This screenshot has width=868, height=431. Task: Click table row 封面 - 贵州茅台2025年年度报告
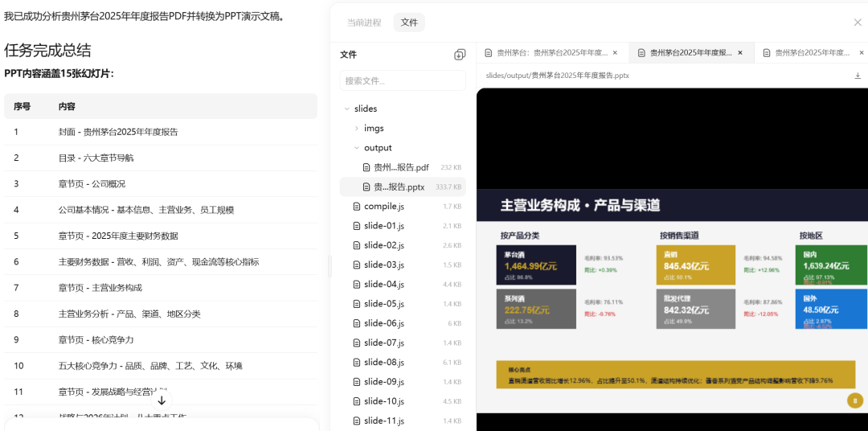(x=161, y=132)
